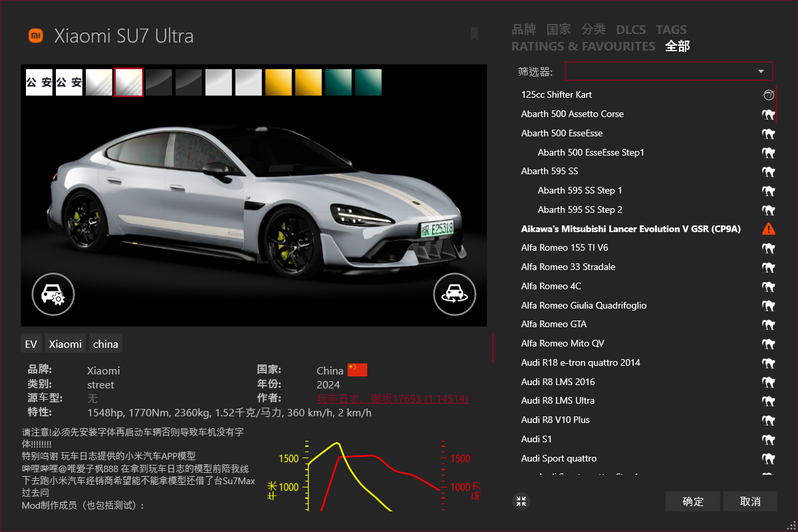Click the car setup icon on preview
798x532 pixels.
[x=53, y=294]
